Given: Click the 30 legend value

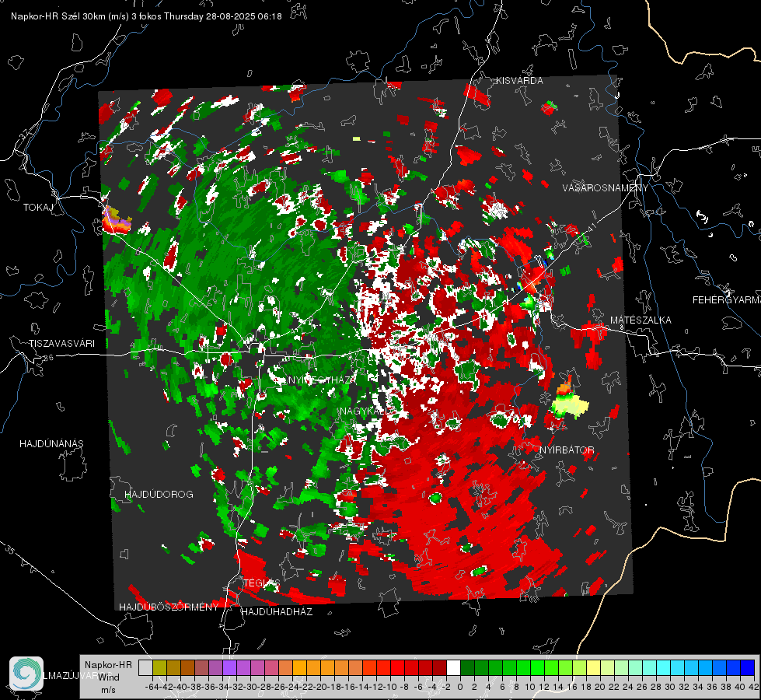Looking at the screenshot, I should (x=670, y=687).
